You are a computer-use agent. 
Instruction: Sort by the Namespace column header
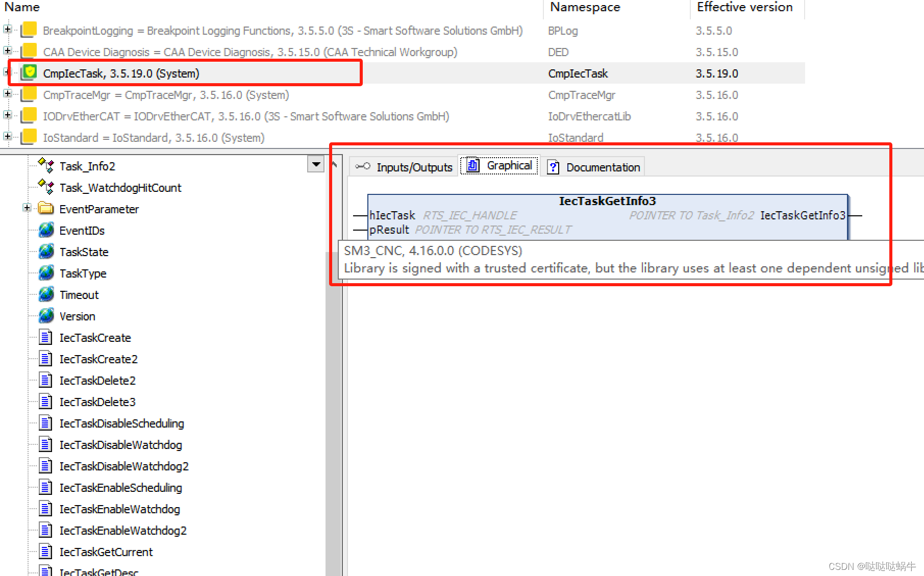coord(585,7)
